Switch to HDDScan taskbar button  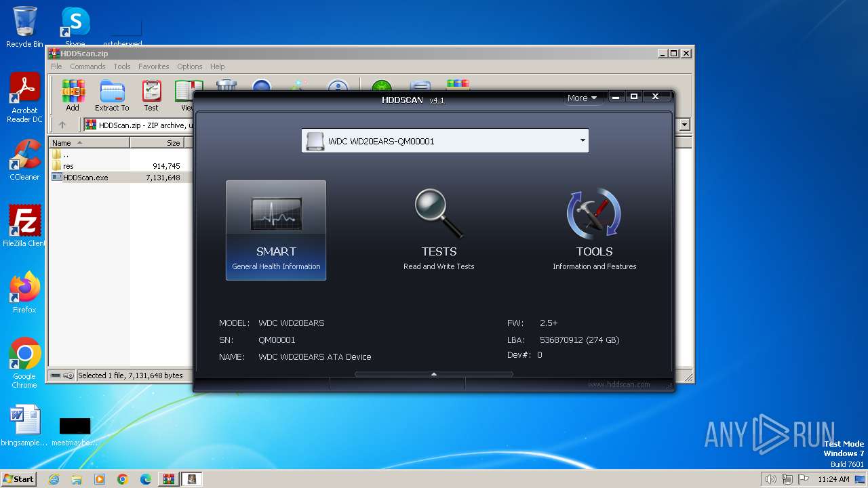click(192, 479)
